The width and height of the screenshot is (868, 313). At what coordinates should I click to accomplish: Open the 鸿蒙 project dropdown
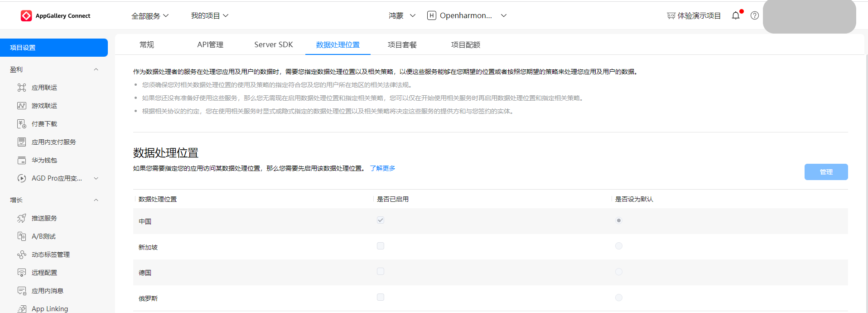pyautogui.click(x=402, y=16)
